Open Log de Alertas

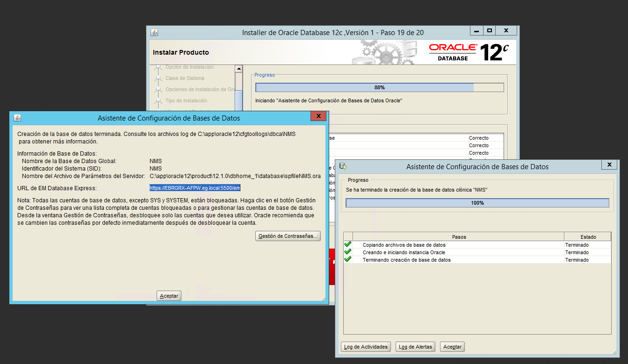pos(416,347)
